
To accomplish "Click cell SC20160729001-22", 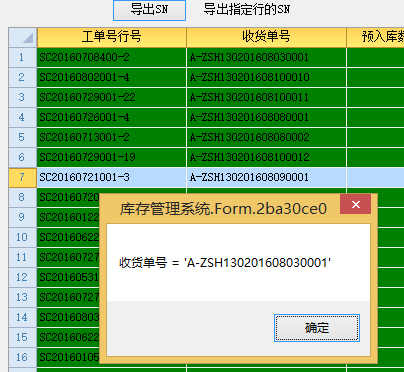I will pos(112,97).
